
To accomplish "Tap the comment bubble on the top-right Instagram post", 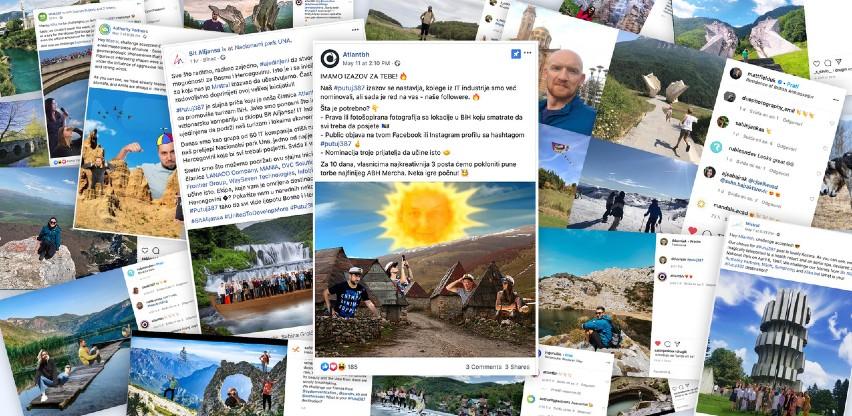I will click(x=827, y=64).
